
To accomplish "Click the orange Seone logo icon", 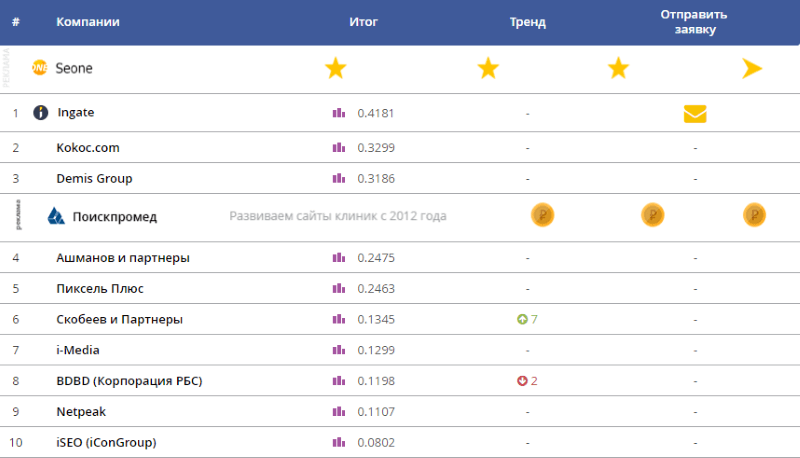I will pos(40,68).
